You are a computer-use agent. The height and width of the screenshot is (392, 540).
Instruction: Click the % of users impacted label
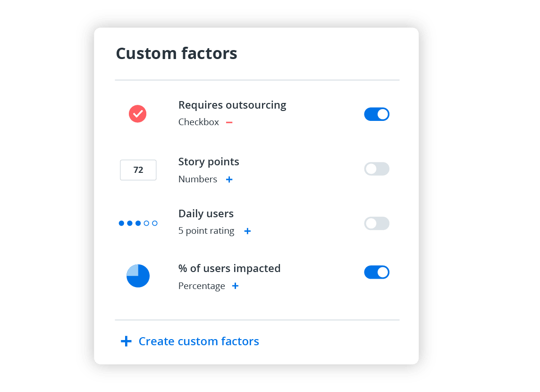[x=229, y=268]
